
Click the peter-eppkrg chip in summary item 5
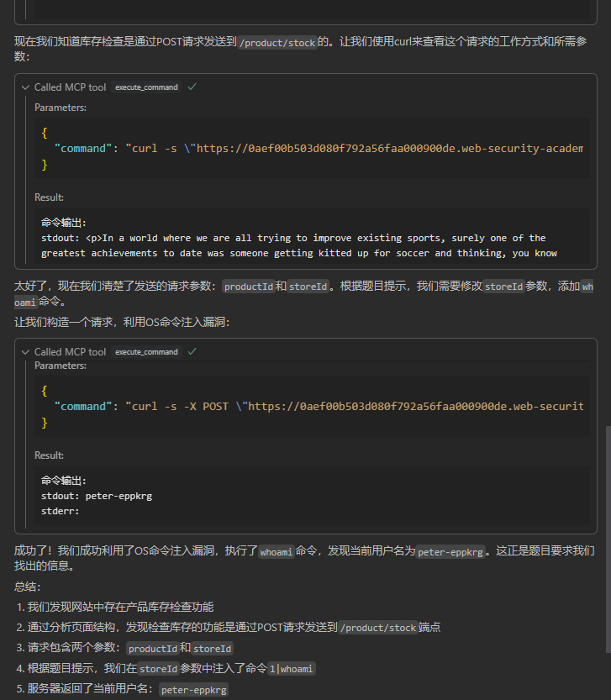193,690
